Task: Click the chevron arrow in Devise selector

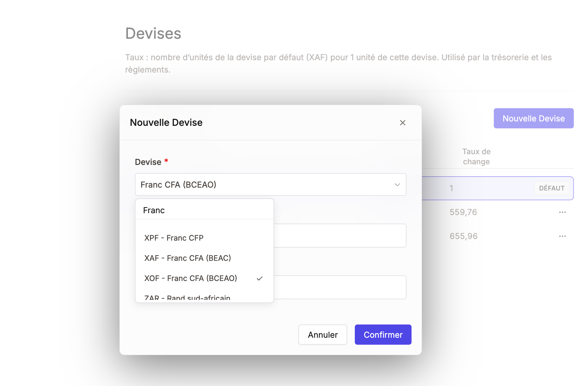Action: point(397,185)
